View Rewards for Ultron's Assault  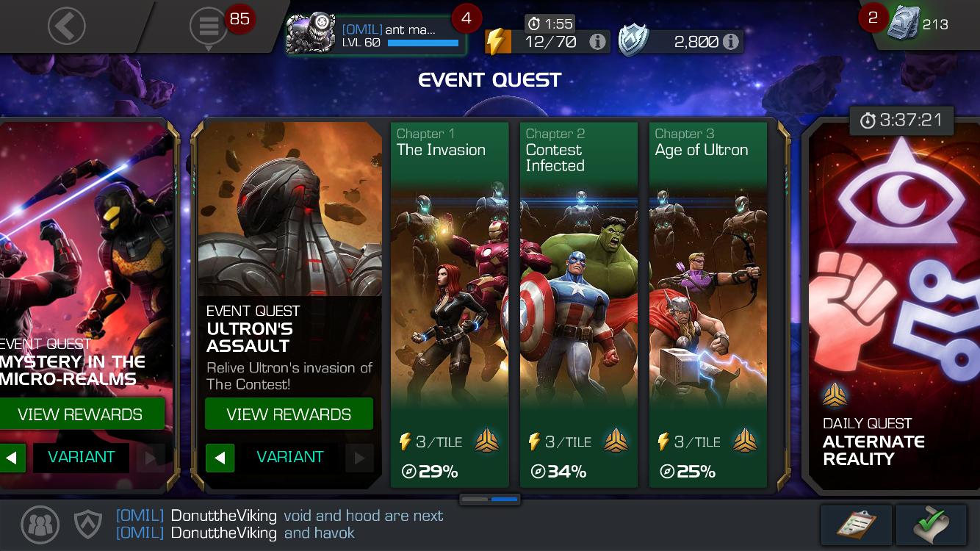[289, 414]
